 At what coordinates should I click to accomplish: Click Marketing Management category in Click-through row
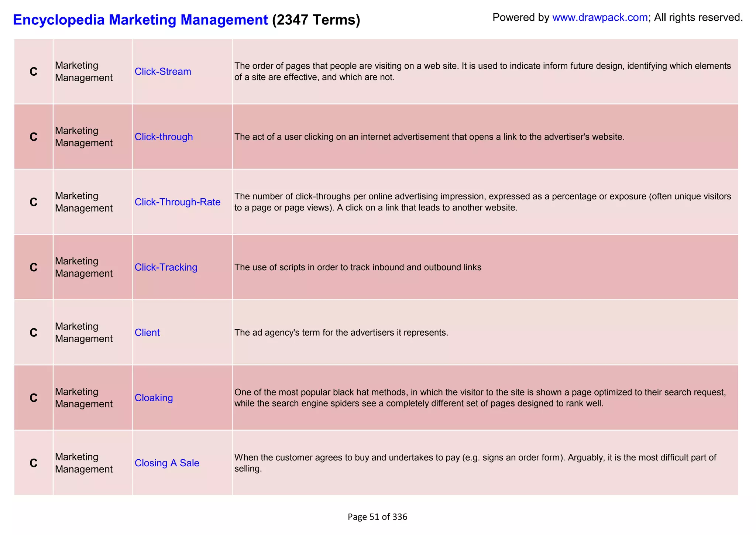point(84,137)
